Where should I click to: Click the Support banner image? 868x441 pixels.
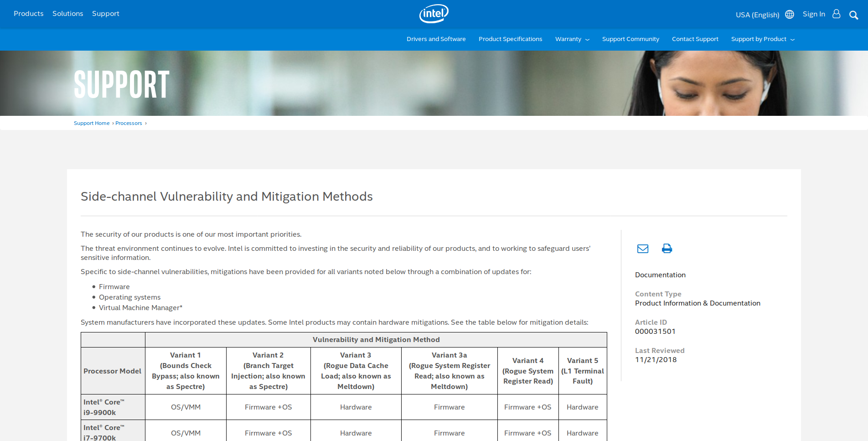[433, 83]
